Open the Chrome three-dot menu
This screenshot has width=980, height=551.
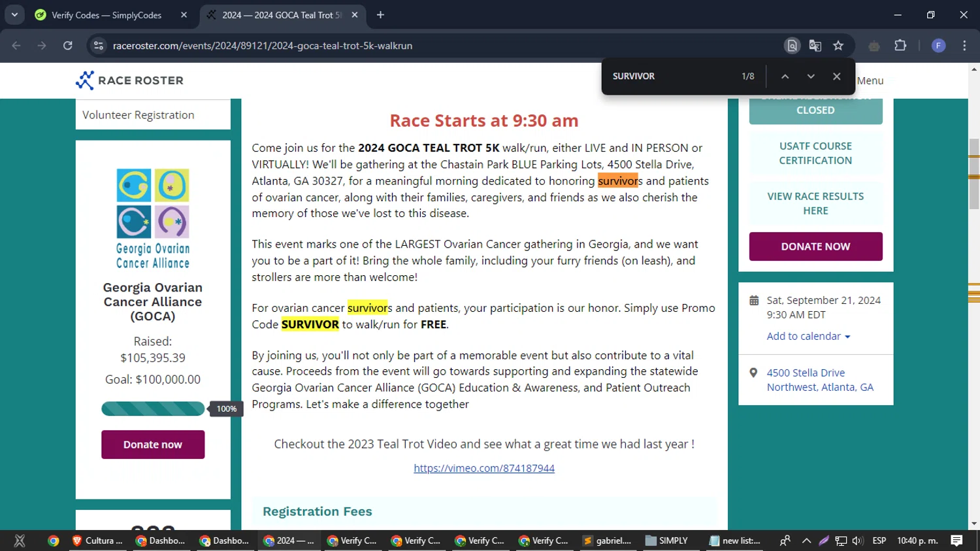click(964, 46)
